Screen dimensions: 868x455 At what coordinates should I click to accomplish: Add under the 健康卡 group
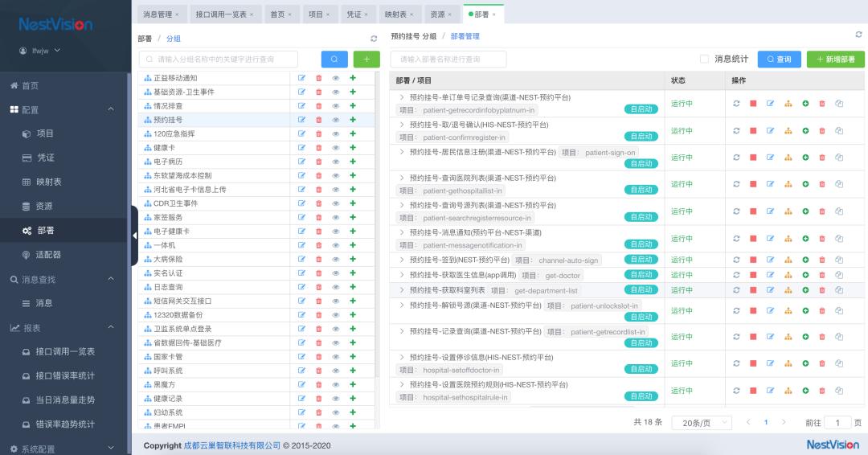[x=353, y=148]
